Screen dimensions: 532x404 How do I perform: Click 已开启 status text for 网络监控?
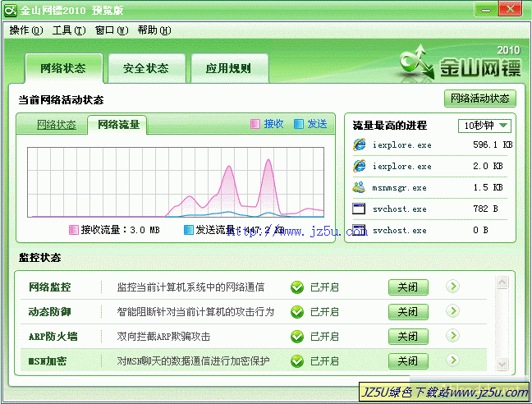pos(324,287)
